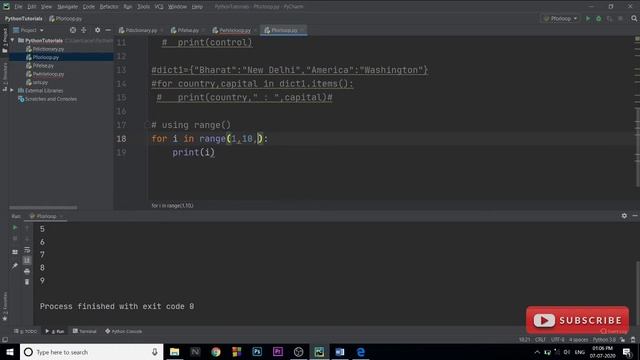640x360 pixels.
Task: Click the Stop icon in top toolbar
Action: point(620,18)
